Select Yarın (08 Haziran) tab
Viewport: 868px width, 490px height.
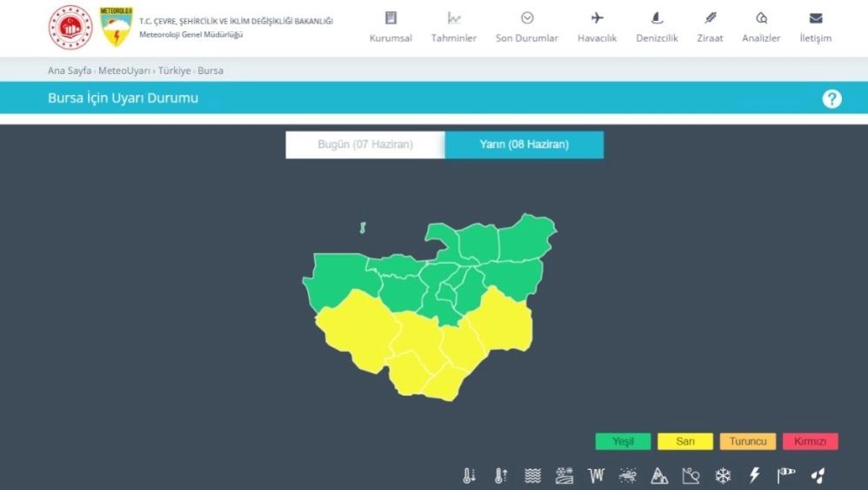(x=524, y=144)
